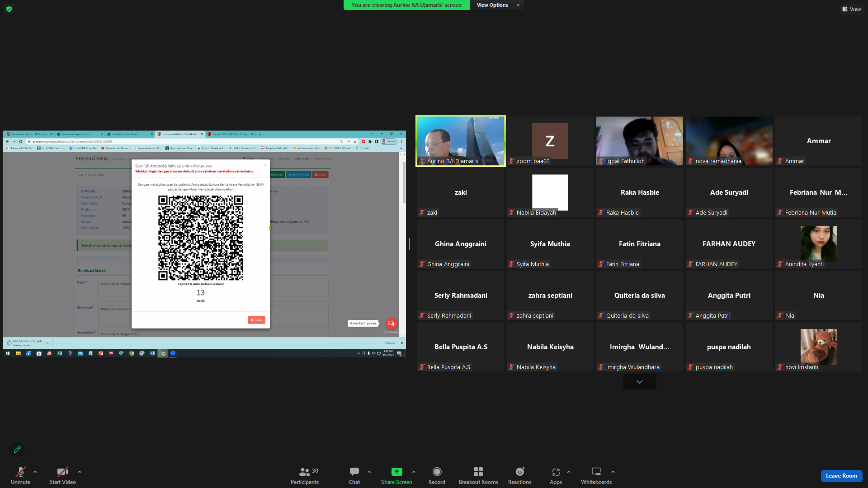Click the red Tutup button in dialog
The width and height of the screenshot is (868, 488).
pos(257,320)
